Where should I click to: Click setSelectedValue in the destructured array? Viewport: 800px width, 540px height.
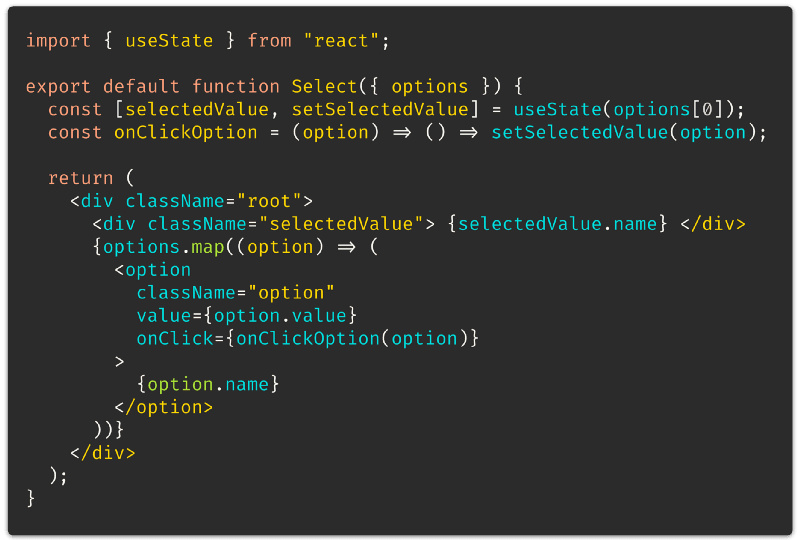tap(380, 109)
